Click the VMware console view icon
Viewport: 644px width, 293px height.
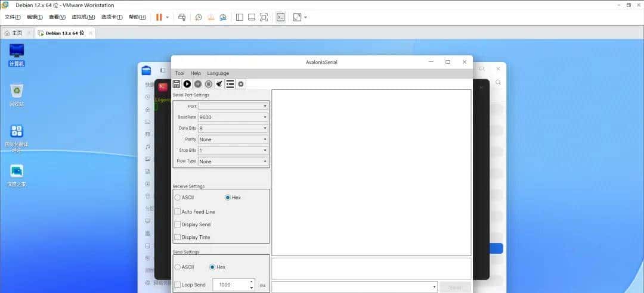(x=280, y=17)
